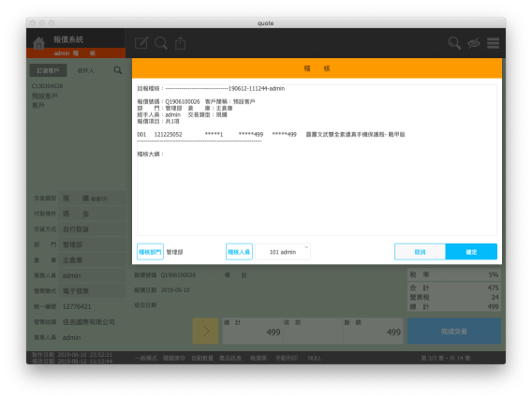
Task: Click the magnifier icon next to the pencil
Action: click(161, 43)
